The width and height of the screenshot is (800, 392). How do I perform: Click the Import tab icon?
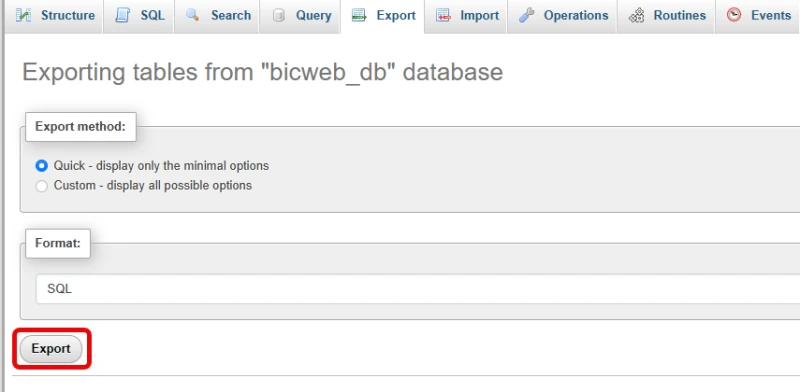coord(443,15)
